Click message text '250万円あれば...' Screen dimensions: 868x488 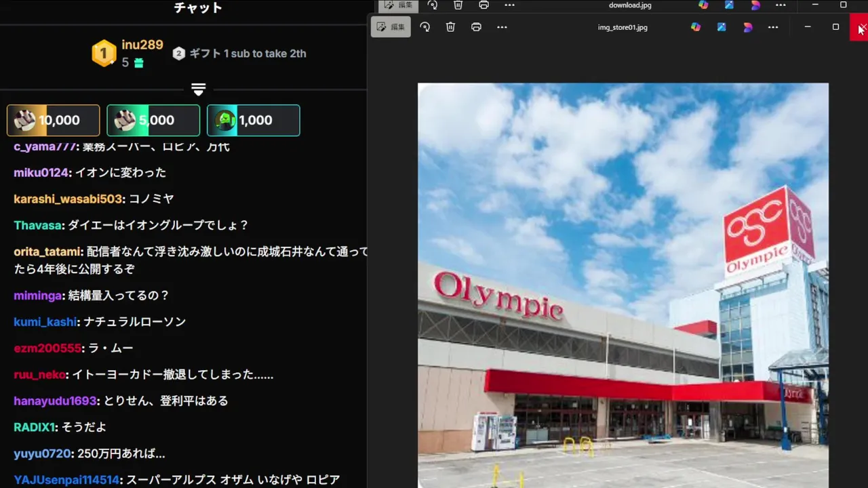[x=121, y=454]
